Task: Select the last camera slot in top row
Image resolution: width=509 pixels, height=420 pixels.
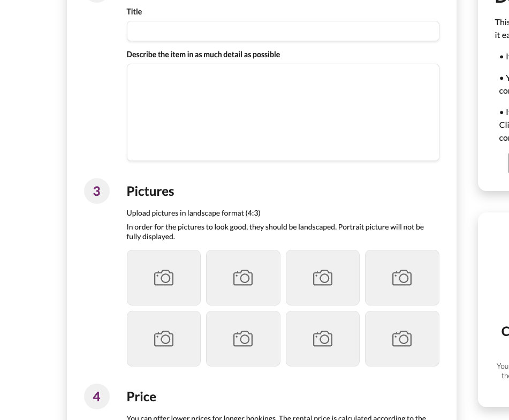Action: click(402, 278)
